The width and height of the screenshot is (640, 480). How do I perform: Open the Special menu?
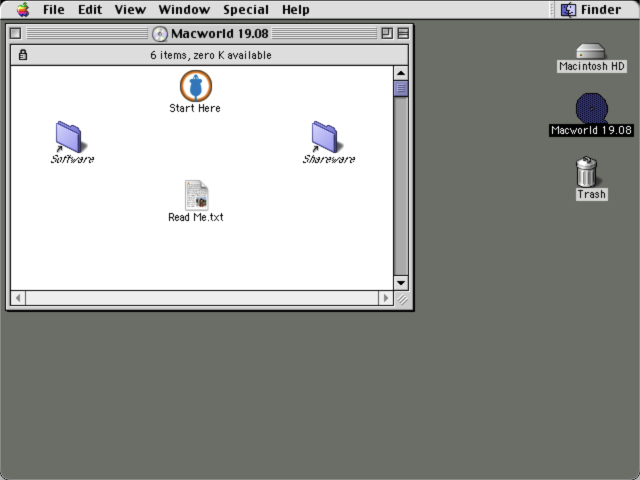[x=246, y=9]
